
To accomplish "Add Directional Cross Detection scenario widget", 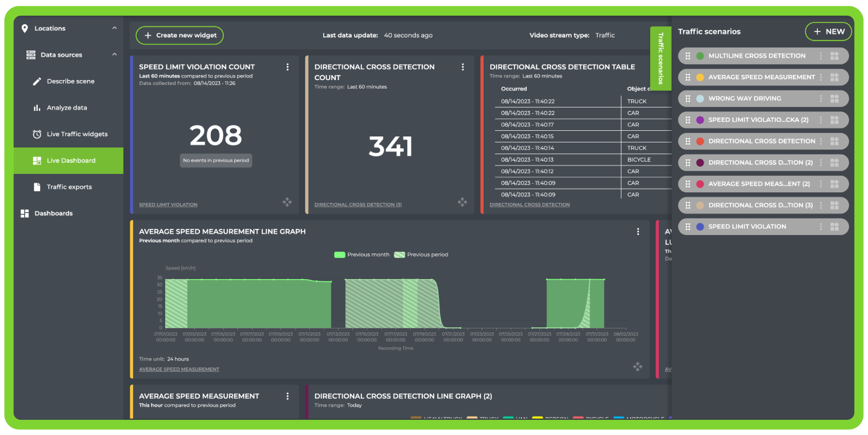I will coord(835,141).
